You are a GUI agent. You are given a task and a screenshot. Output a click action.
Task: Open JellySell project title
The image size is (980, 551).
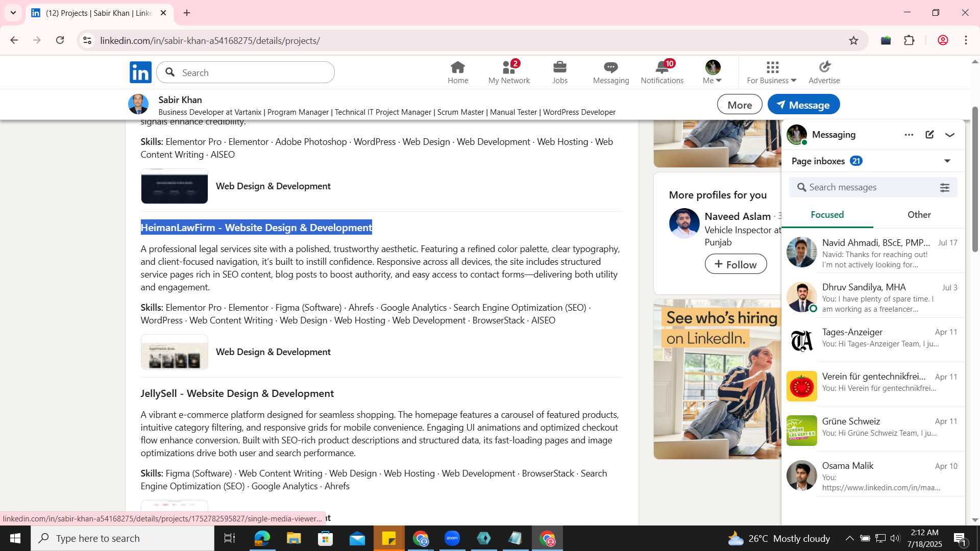pyautogui.click(x=237, y=394)
